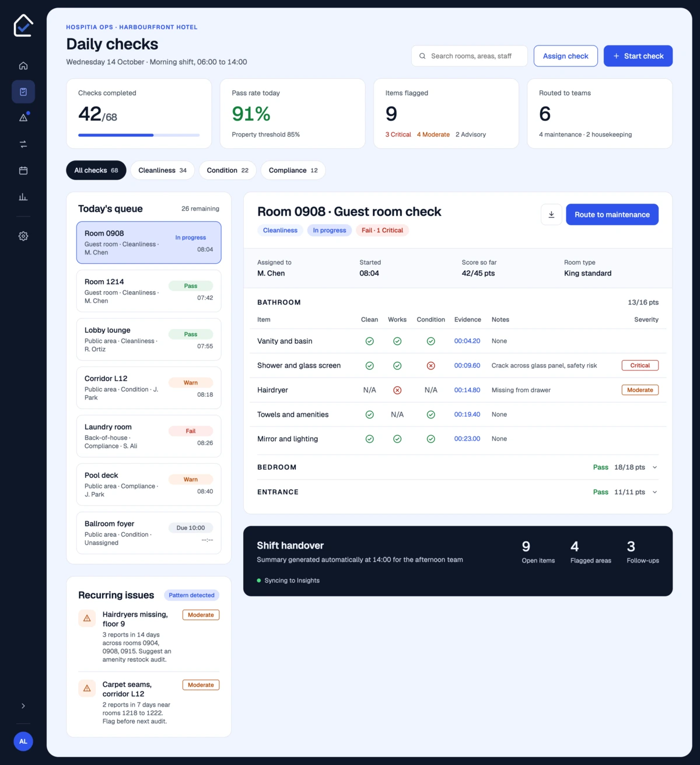The image size is (700, 765).
Task: Click 3 Follow-ups in handover
Action: pos(643,551)
